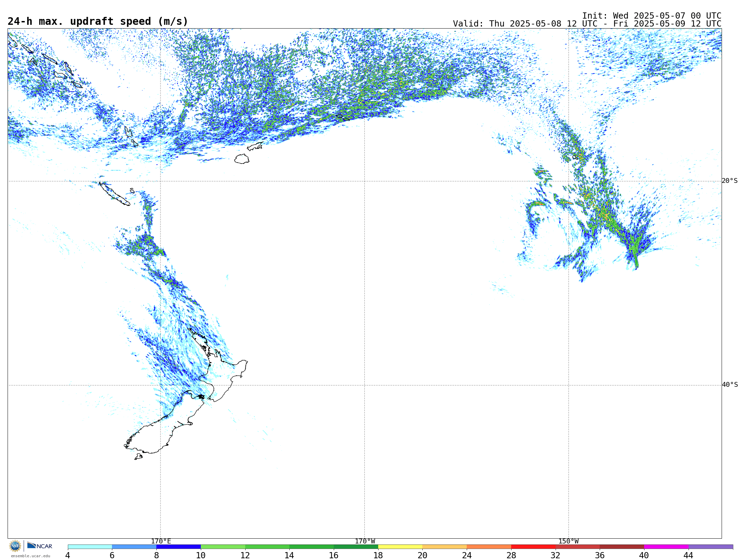Click the colorbar tick label 28
Image resolution: width=744 pixels, height=560 pixels.
pyautogui.click(x=511, y=555)
